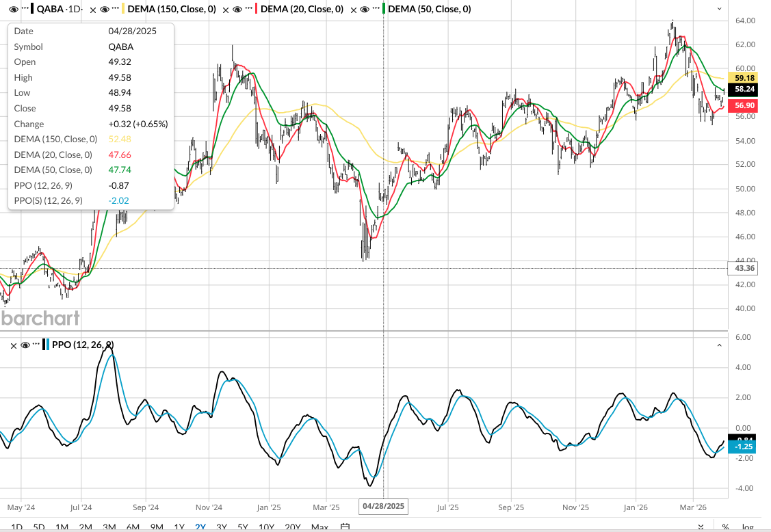Screen dimensions: 771x532
Task: Remove the DEMA (150, Close, 0) study
Action: point(93,10)
